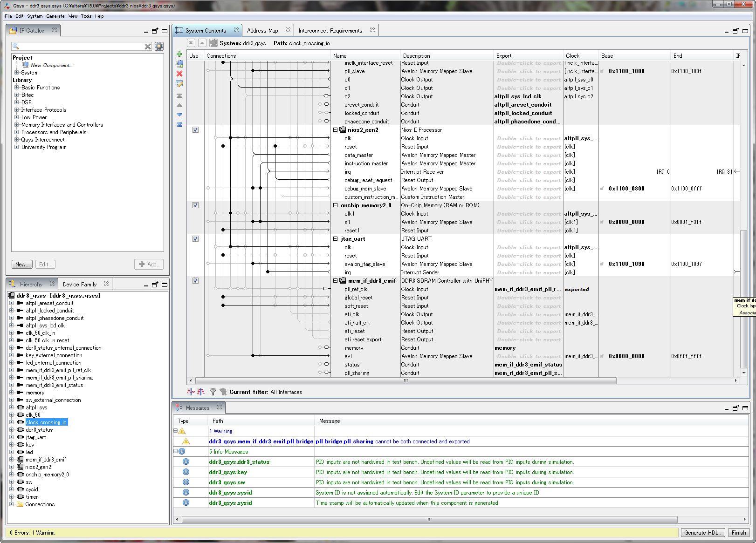Click the System Contents horizontal scrollbar
The image size is (756, 543).
pyautogui.click(x=405, y=381)
